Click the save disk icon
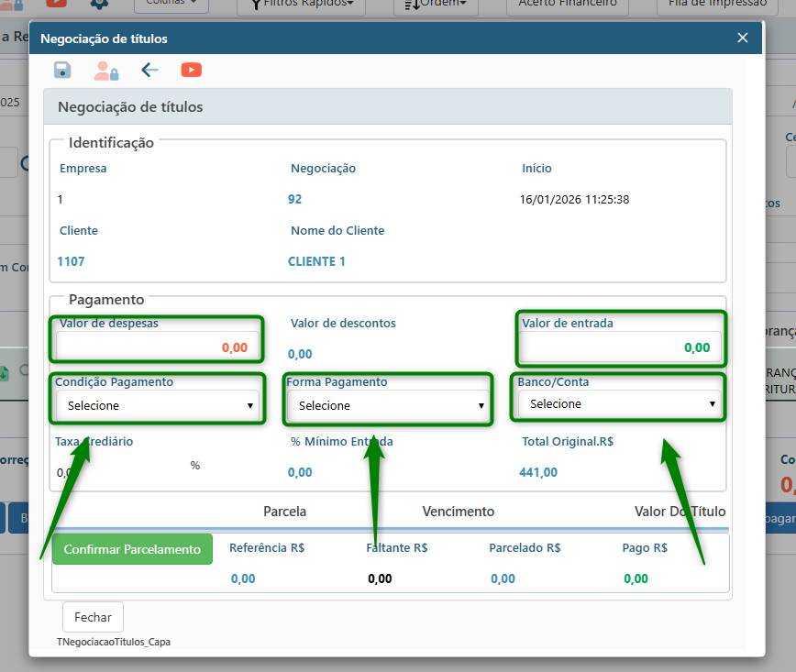The height and width of the screenshot is (672, 796). 62,71
